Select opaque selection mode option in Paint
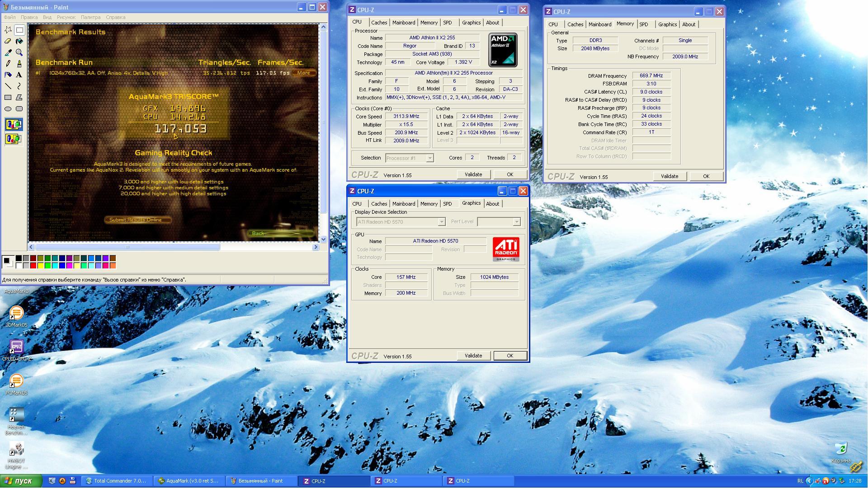868x488 pixels. click(x=14, y=124)
